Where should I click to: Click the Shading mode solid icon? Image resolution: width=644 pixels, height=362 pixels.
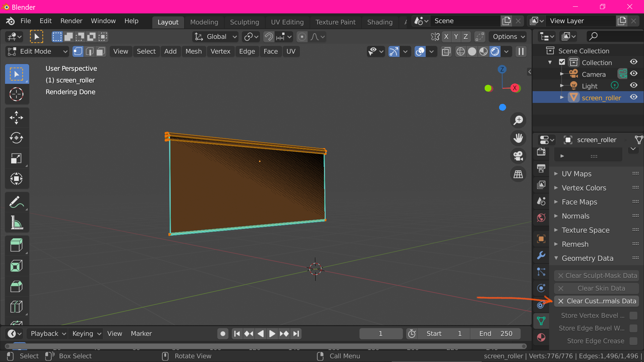coord(472,52)
